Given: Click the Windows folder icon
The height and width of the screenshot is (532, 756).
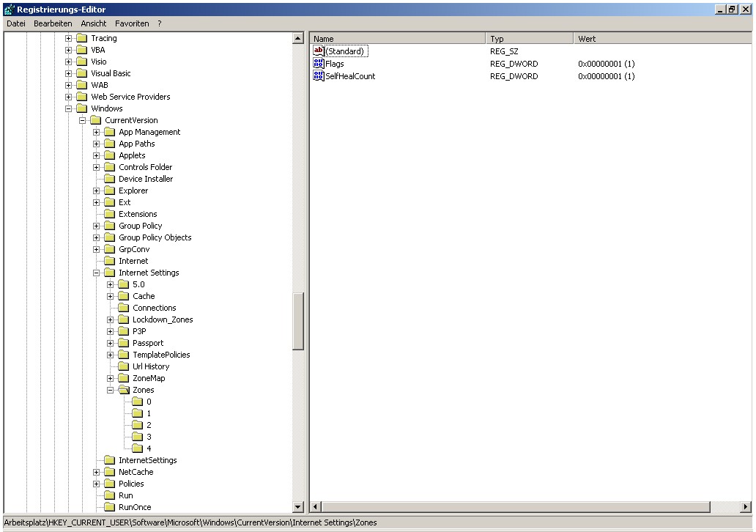Looking at the screenshot, I should (x=82, y=108).
